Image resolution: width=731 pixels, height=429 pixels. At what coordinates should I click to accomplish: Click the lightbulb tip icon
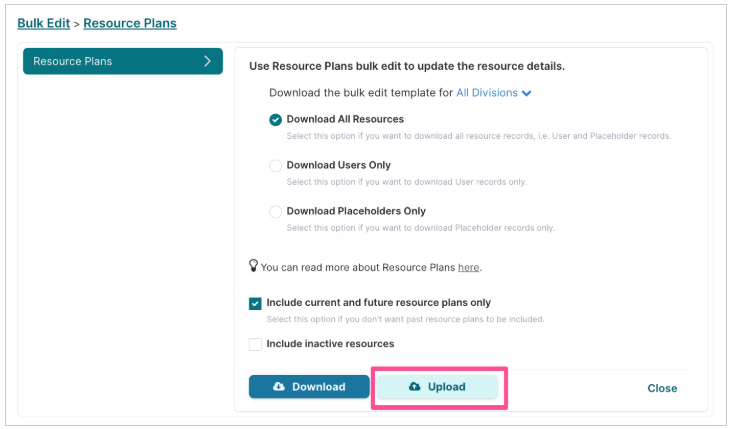tap(253, 266)
